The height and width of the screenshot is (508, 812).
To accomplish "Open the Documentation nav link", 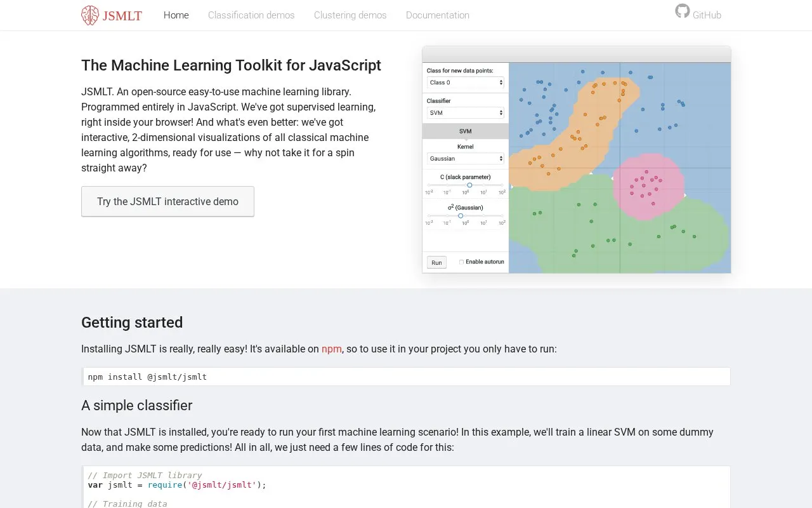I will tap(438, 15).
